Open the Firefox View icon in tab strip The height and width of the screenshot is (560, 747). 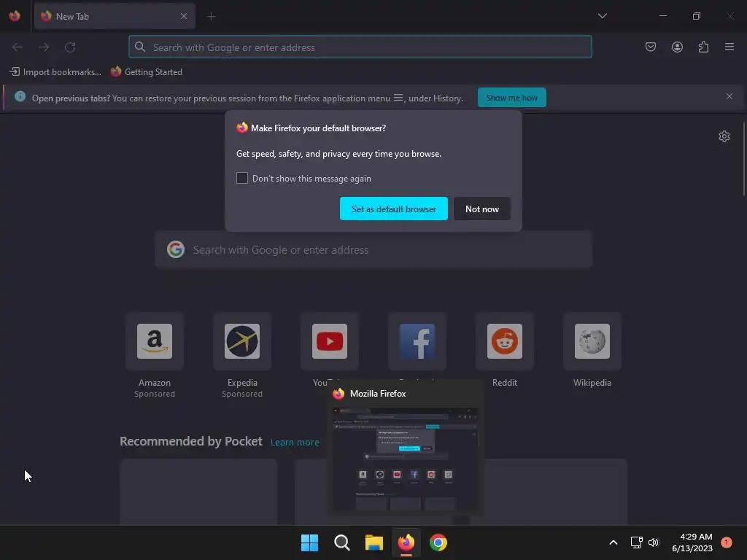coord(15,16)
